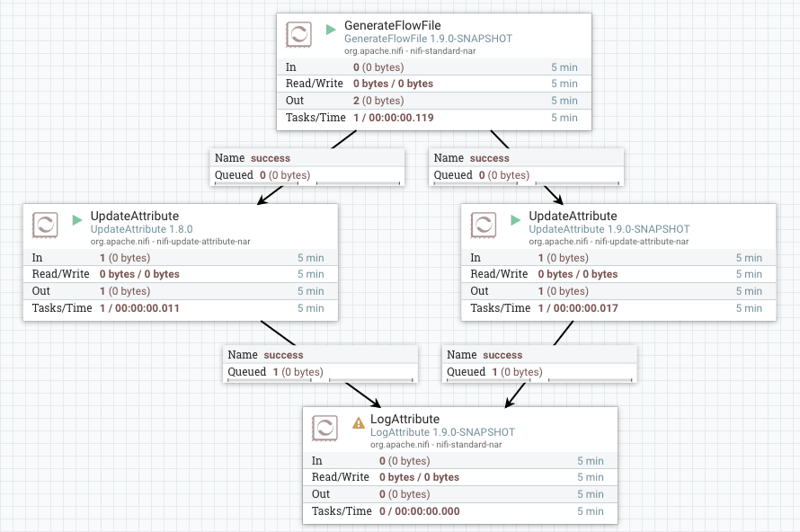Click 'Queued 0 (0 bytes)' on the connection to UpdateAttribute 1.8.0
Viewport: 800px width, 532px height.
coord(262,175)
